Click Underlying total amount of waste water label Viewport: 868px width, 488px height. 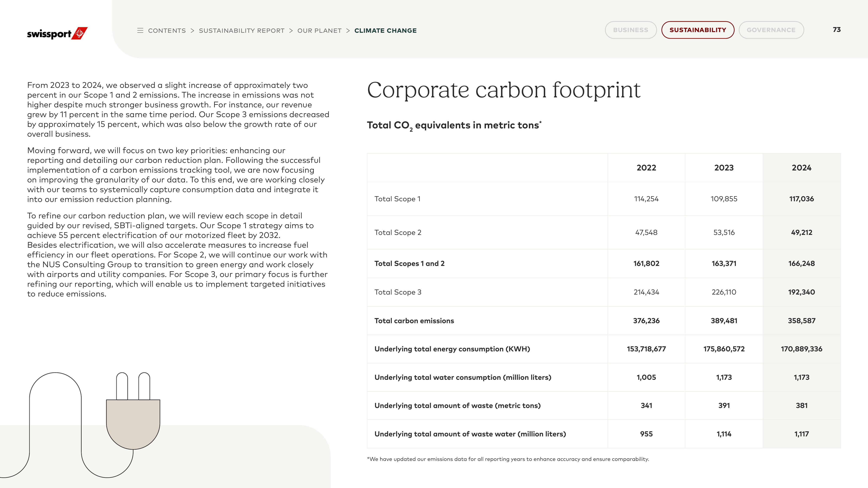pos(470,434)
